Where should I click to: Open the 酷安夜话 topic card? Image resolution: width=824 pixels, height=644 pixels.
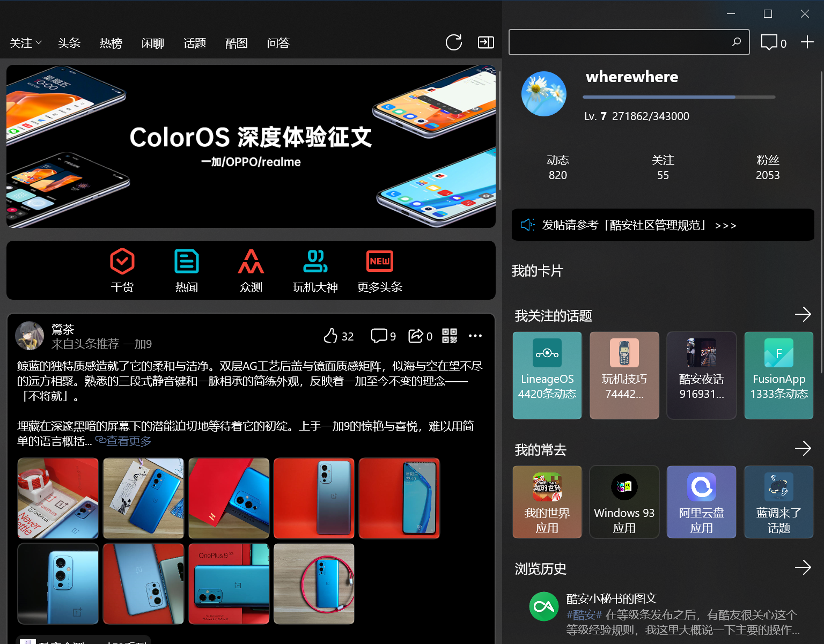point(702,375)
